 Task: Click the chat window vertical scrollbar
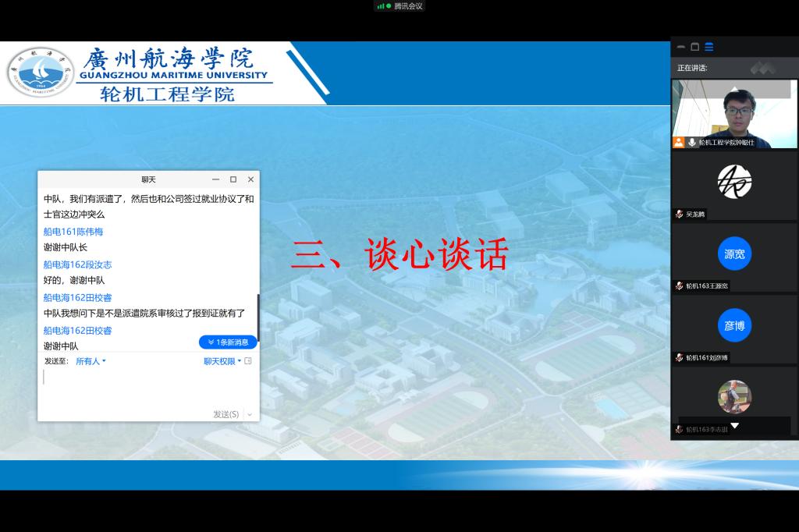(257, 316)
